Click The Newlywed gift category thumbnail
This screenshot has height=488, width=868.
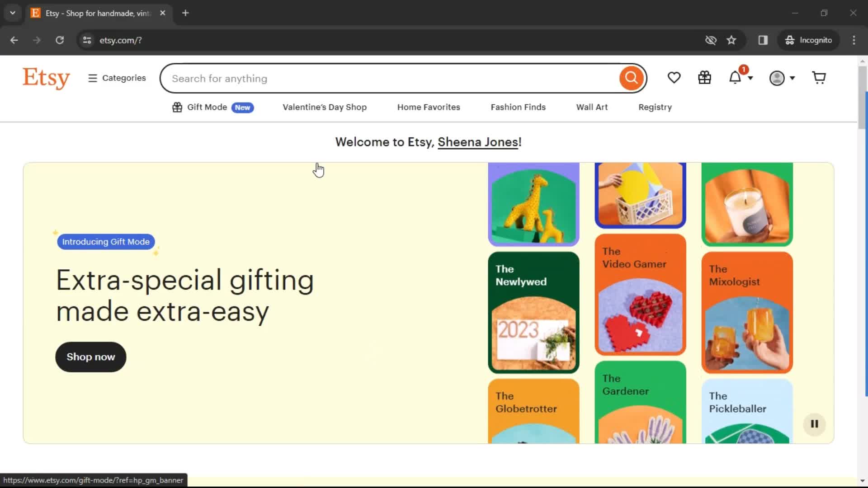(533, 312)
